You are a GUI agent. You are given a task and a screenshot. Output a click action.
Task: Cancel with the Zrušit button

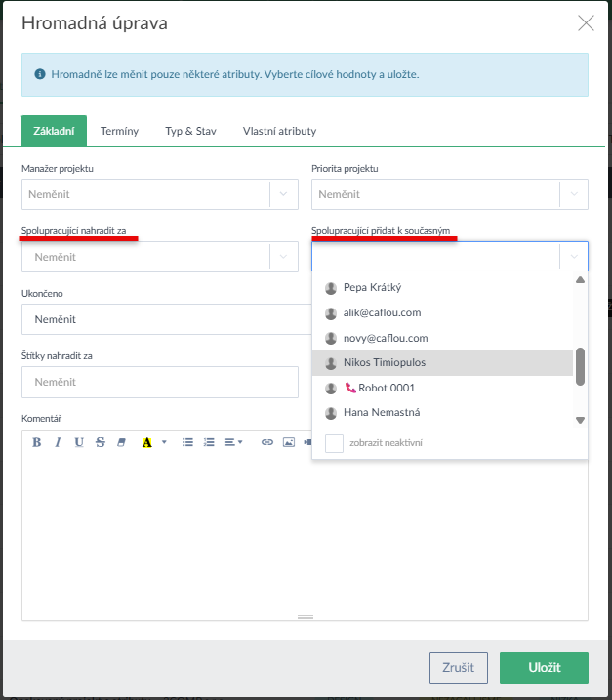[x=458, y=668]
